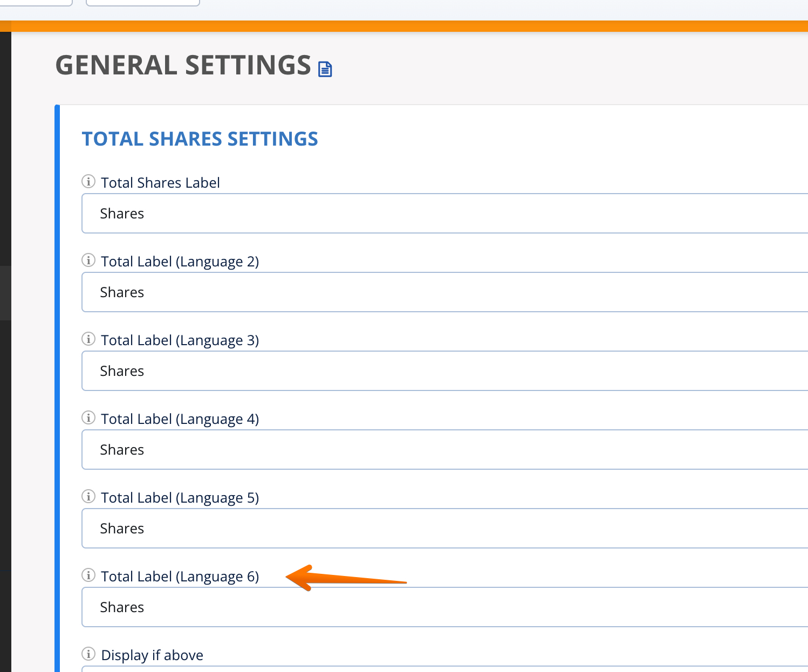Click the "Total Shares Label" field caption
Image resolution: width=808 pixels, height=672 pixels.
coord(160,183)
